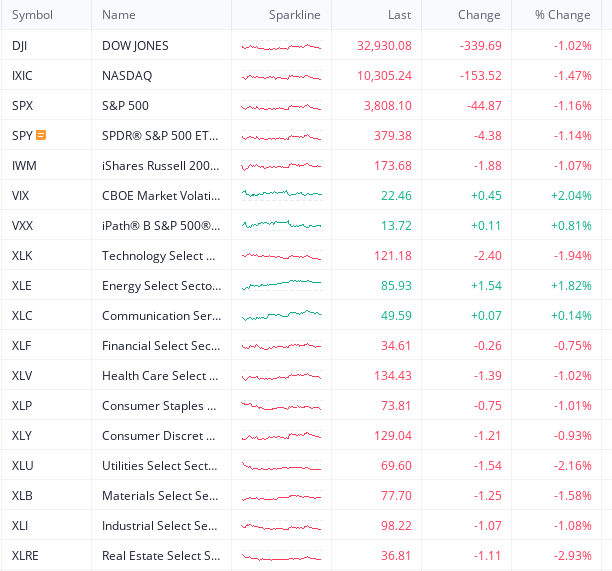Click the CBOE Market Volatility name
The width and height of the screenshot is (612, 571).
(161, 196)
